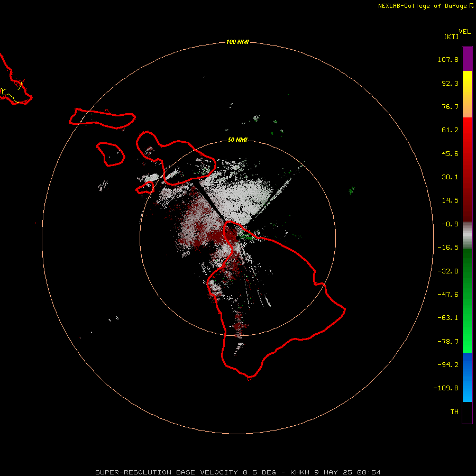
Task: Click the -16.5 velocity scale value
Action: 448,248
